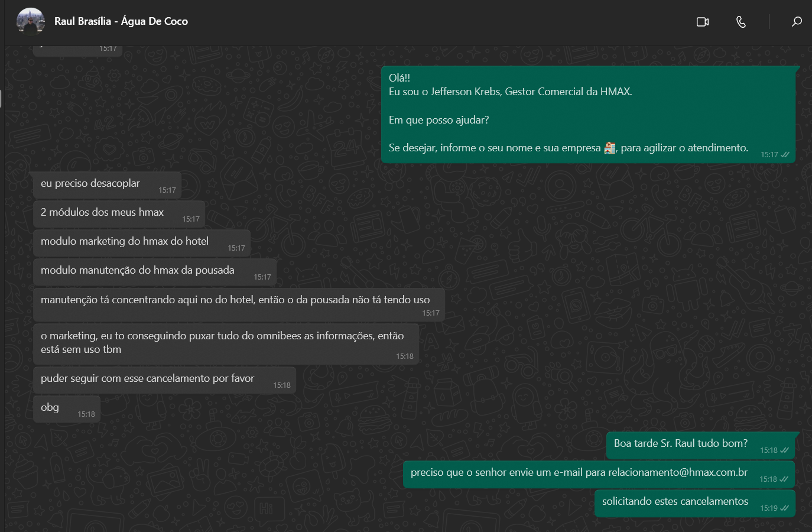Click 'modulo manutenção do hmax da pousada' message
Screen dimensions: 812x532
138,271
